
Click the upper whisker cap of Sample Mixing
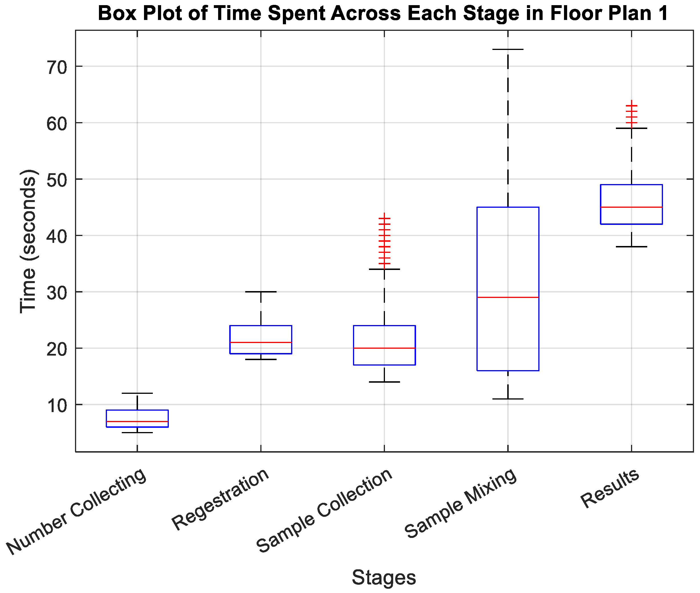(x=508, y=49)
